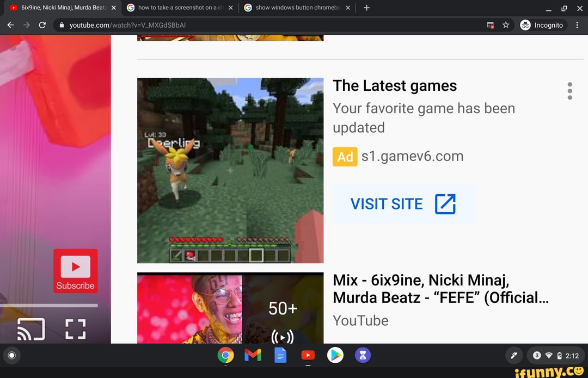Open the Minecraft ad thumbnail
Viewport: 588px width, 378px height.
point(230,170)
